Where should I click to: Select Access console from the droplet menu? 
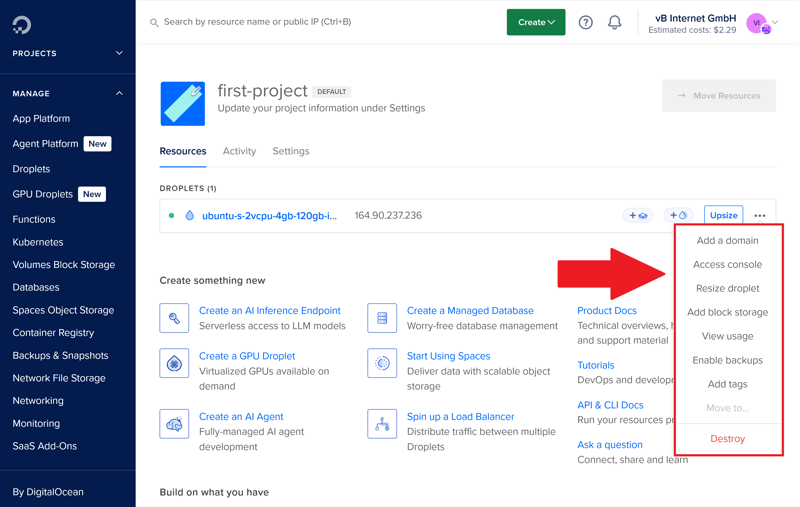727,265
